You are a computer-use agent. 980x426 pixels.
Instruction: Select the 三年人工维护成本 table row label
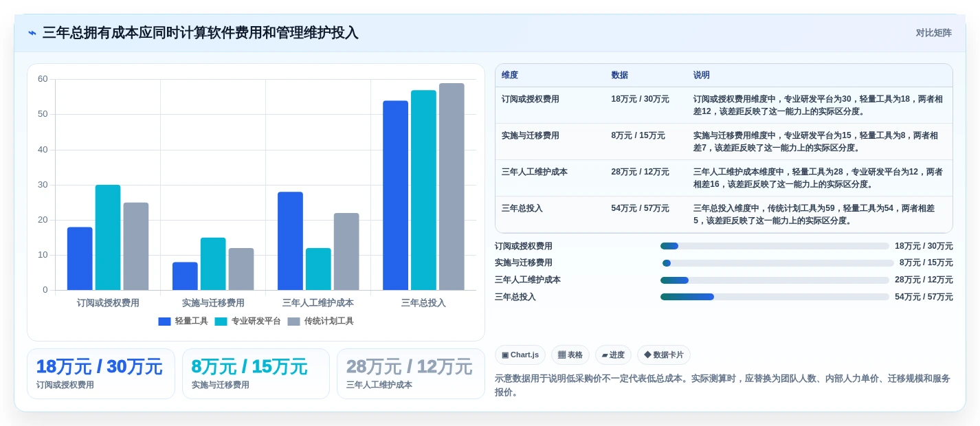534,172
